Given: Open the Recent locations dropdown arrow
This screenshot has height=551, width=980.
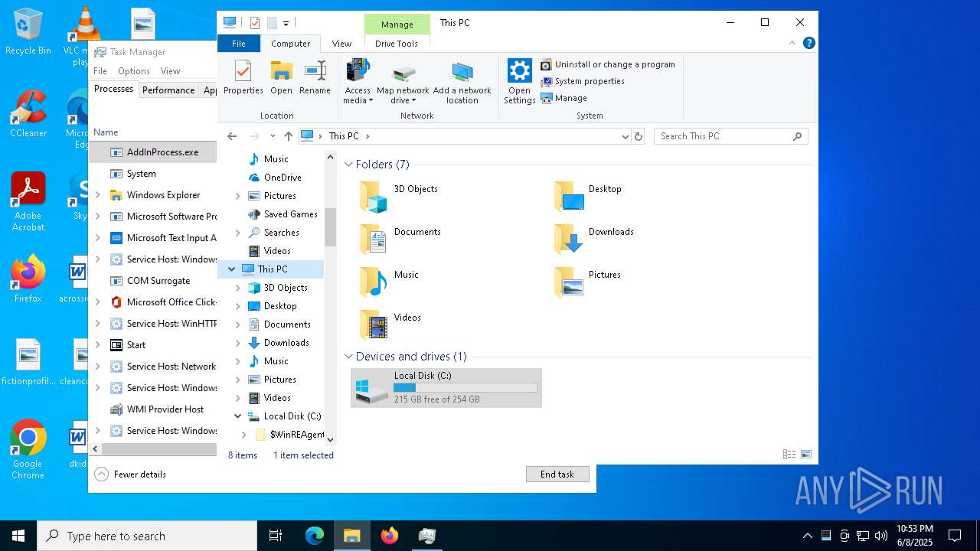Looking at the screenshot, I should pos(273,136).
